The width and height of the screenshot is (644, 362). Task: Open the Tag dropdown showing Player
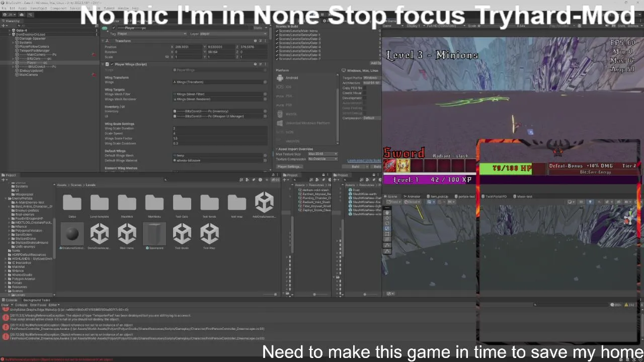click(x=151, y=34)
